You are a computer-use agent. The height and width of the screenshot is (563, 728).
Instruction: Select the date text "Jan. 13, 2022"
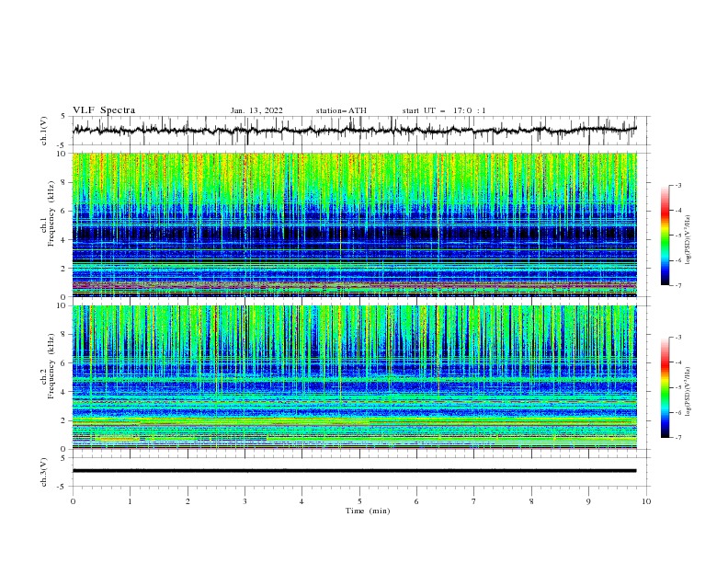(256, 110)
